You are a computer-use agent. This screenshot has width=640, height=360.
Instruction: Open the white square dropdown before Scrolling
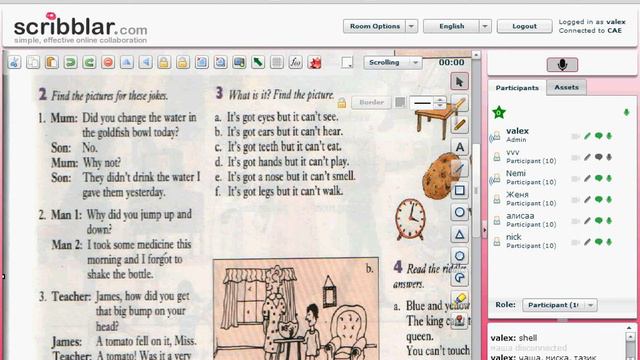[x=347, y=62]
